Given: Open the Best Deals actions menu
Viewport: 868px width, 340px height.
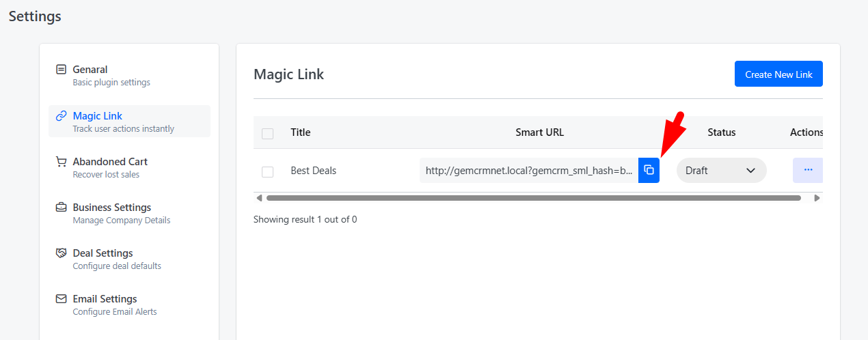Looking at the screenshot, I should point(808,170).
